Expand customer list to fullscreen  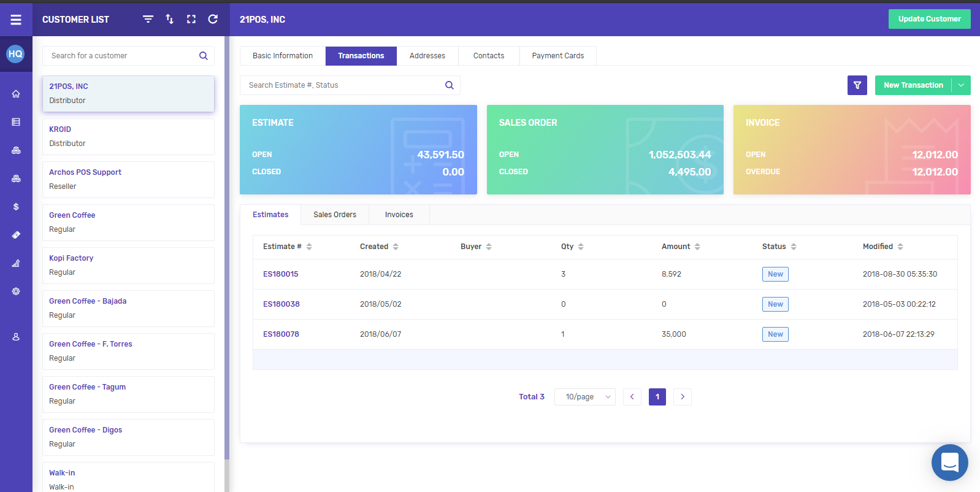(191, 19)
